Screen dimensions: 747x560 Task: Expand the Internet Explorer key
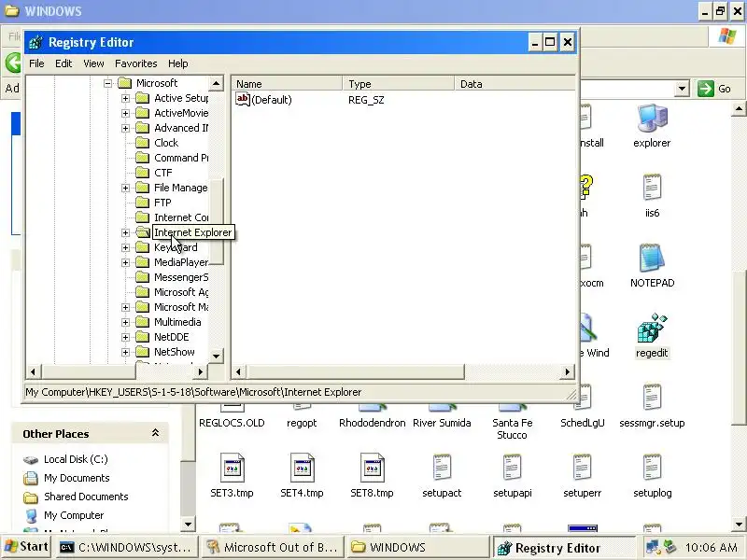(x=125, y=232)
